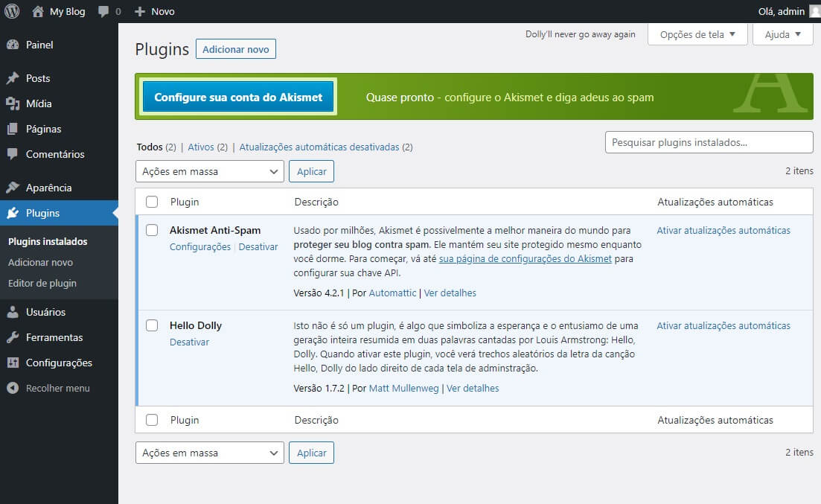Click Novo in the admin bar

pyautogui.click(x=163, y=11)
